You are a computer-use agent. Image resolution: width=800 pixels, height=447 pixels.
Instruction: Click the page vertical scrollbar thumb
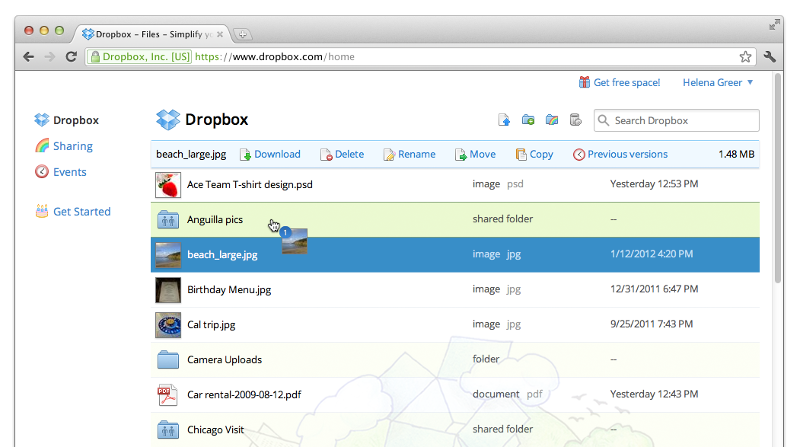click(778, 178)
